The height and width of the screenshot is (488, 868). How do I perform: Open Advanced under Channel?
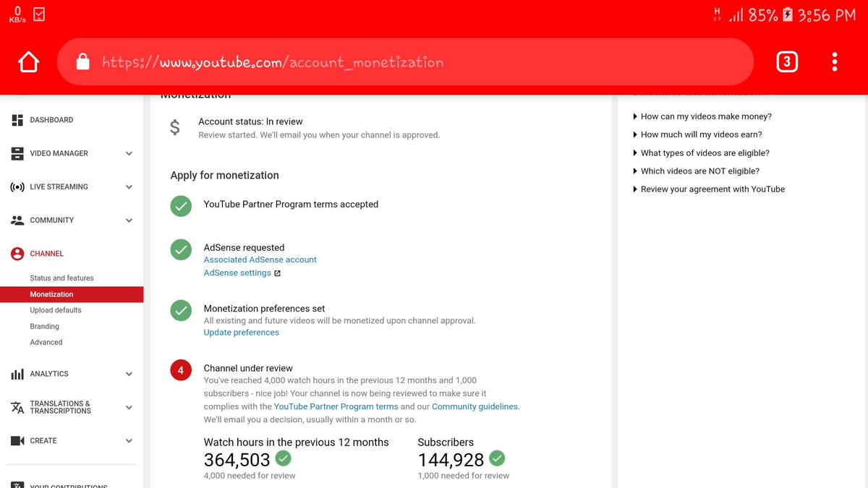pos(46,342)
